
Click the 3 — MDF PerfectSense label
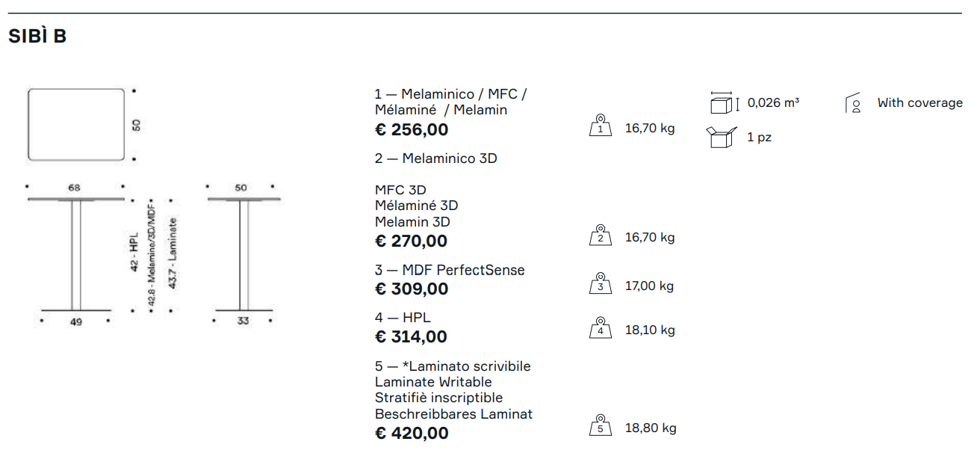coord(450,271)
